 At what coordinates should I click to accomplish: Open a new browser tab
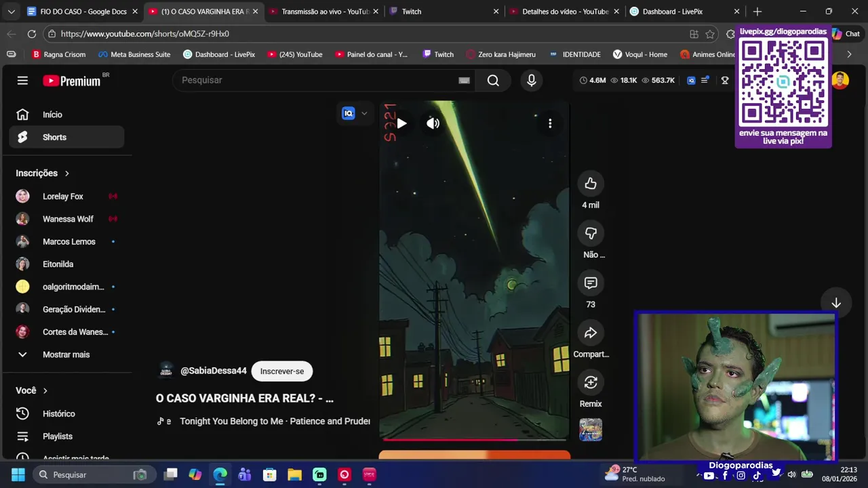click(x=757, y=12)
